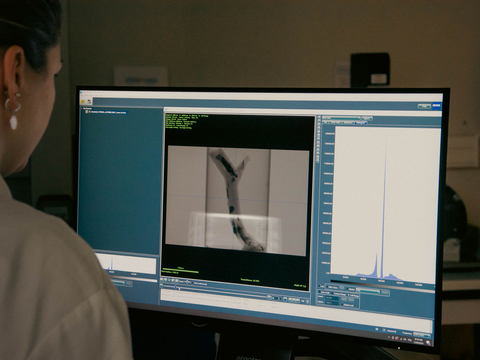Image resolution: width=480 pixels, height=360 pixels.
Task: Click the first numeric input field under the histogram
Action: [x=332, y=298]
